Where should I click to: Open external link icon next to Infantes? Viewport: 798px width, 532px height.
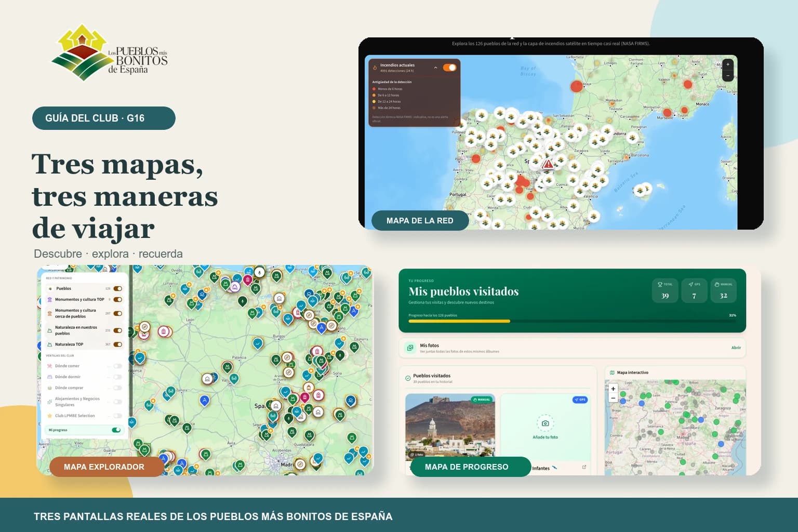coord(584,467)
